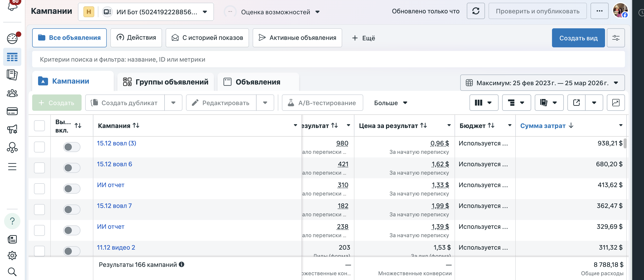Toggle on campaign 15.12 вовл 6

pos(72,168)
